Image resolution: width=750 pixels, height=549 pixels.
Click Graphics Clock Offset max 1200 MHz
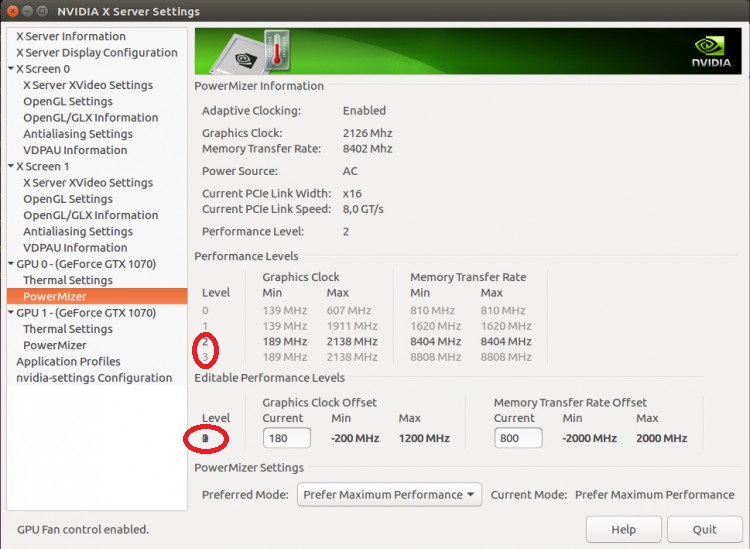(424, 438)
